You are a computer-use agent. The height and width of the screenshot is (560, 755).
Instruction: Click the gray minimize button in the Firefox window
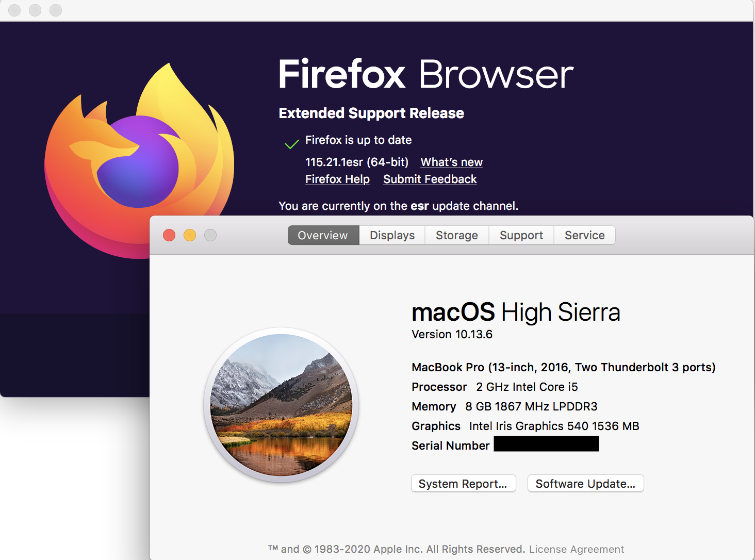[35, 10]
